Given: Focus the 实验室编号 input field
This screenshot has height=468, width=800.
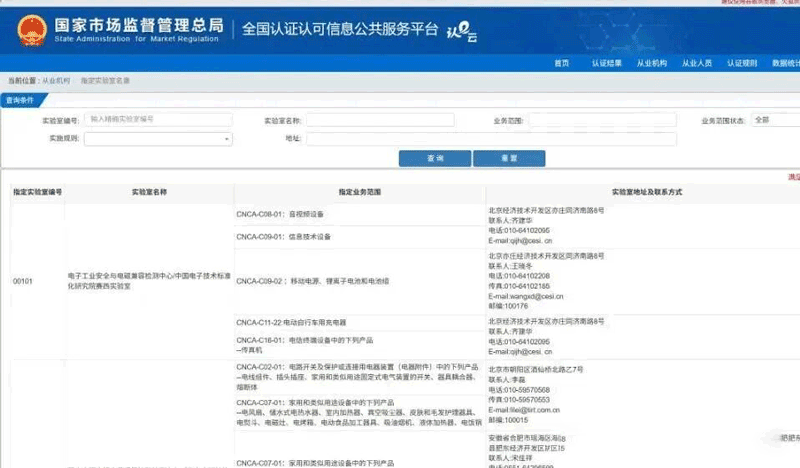Looking at the screenshot, I should click(x=158, y=119).
